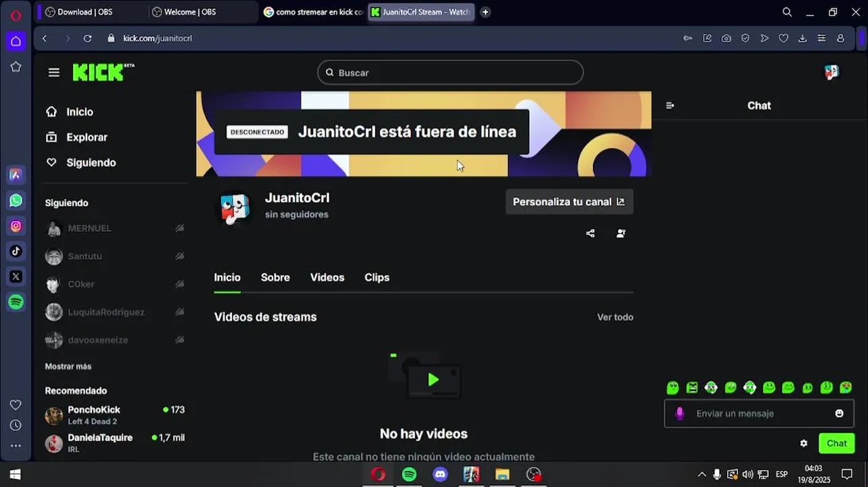Image resolution: width=868 pixels, height=487 pixels.
Task: Open Opera bookmarks star in sidebar
Action: (16, 67)
